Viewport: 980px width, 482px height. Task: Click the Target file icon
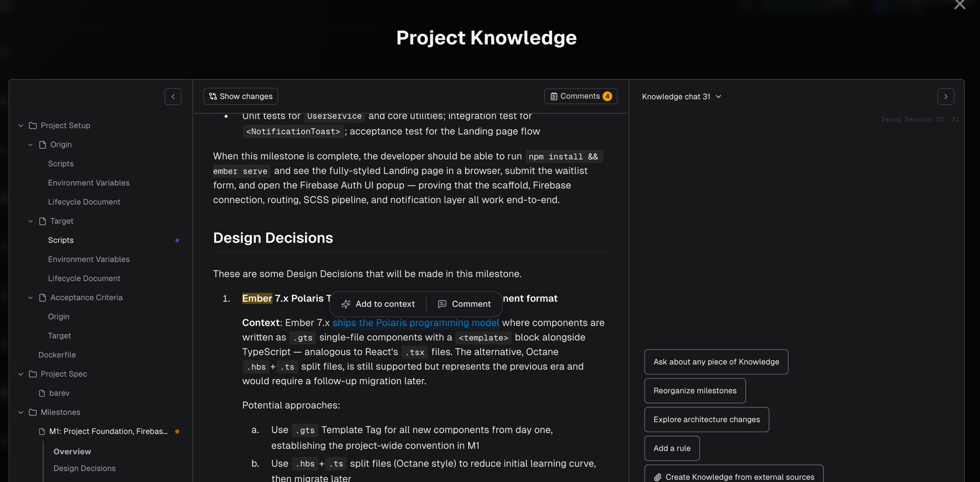click(x=43, y=221)
